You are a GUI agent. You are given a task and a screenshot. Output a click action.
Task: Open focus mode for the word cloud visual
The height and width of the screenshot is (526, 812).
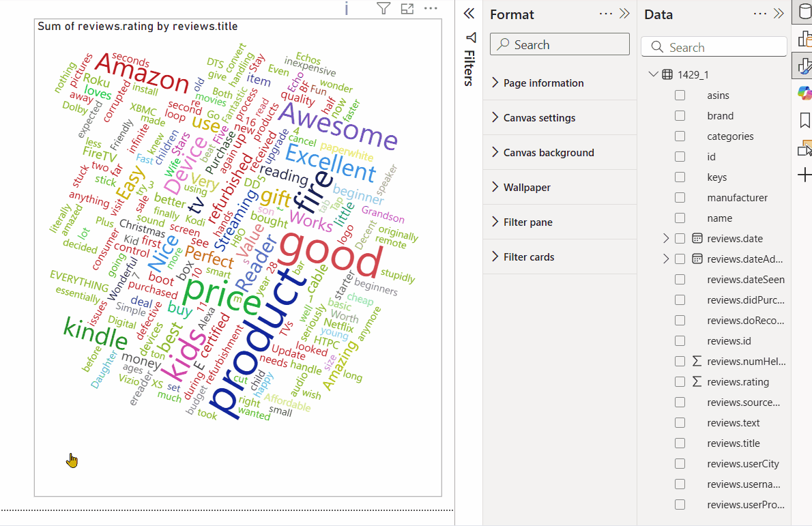pos(407,9)
